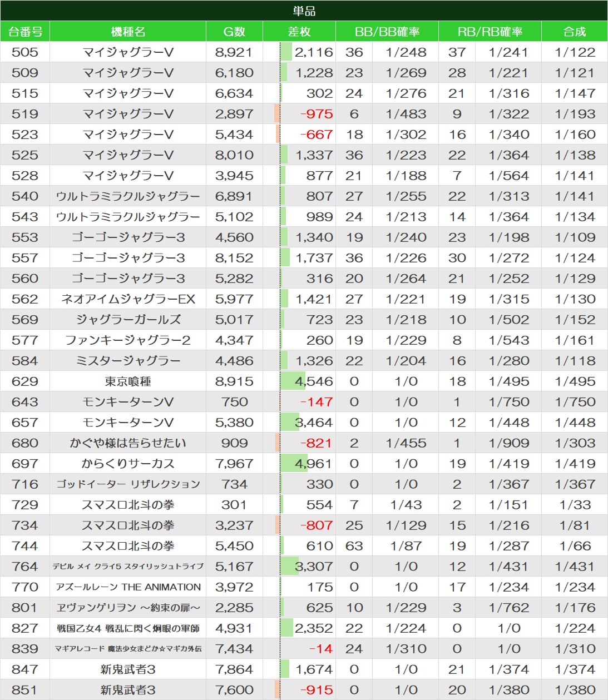Click the G数 column header
The image size is (608, 700).
[234, 32]
